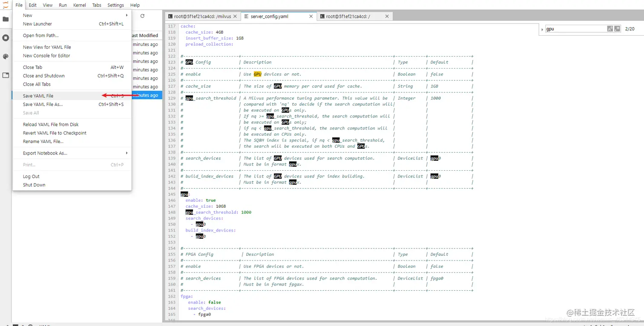Click Save YAML File As… entry
Viewport: 644px width, 326px height.
pos(72,104)
